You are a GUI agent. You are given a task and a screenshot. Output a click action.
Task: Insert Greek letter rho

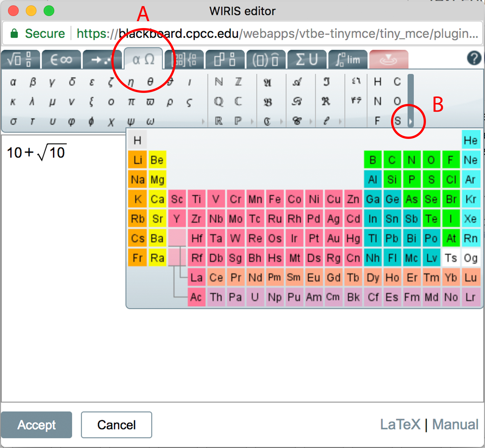coord(170,102)
